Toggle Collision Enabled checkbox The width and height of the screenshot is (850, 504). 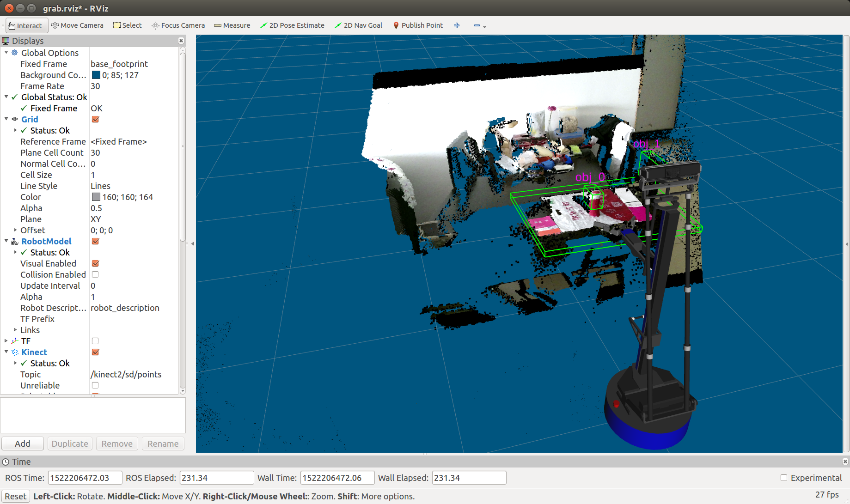click(x=95, y=274)
